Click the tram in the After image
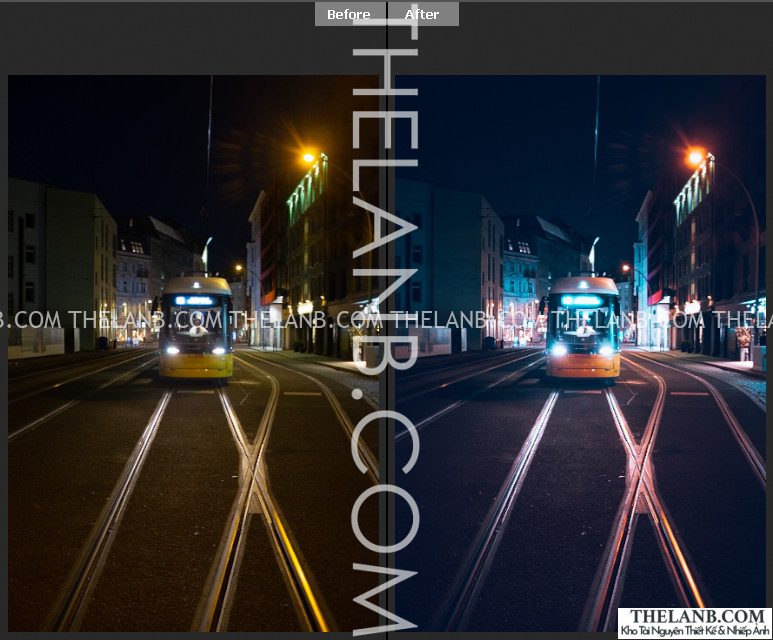Image resolution: width=773 pixels, height=640 pixels. tap(582, 328)
